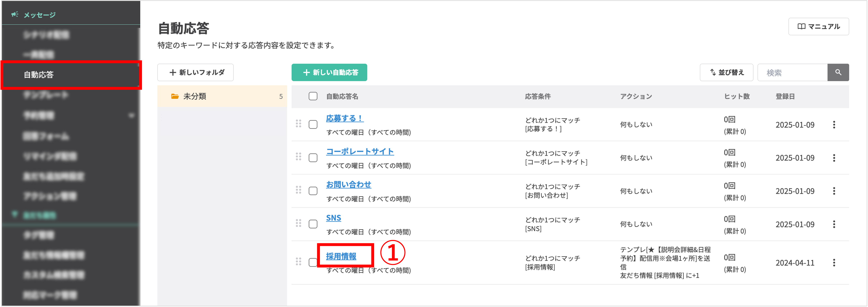The width and height of the screenshot is (868, 307).
Task: Tick the checkbox for 応募する！ row
Action: pyautogui.click(x=313, y=125)
